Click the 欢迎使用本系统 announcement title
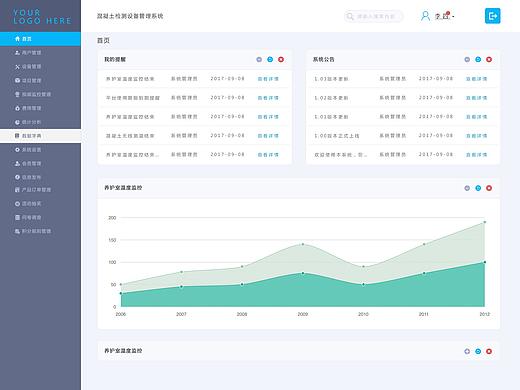Viewport: 520px width, 390px height. click(340, 155)
